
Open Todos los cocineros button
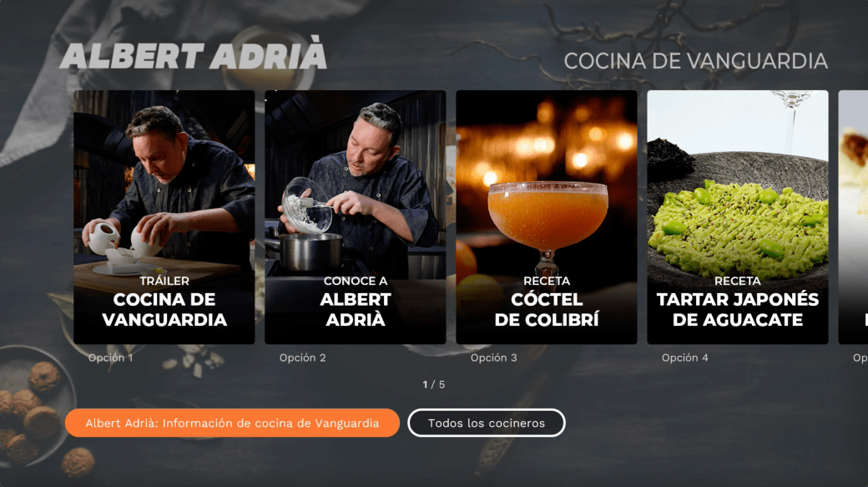[x=486, y=423]
